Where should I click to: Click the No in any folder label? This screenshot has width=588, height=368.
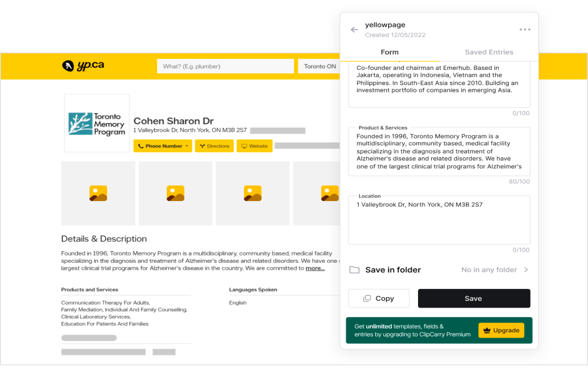tap(489, 270)
